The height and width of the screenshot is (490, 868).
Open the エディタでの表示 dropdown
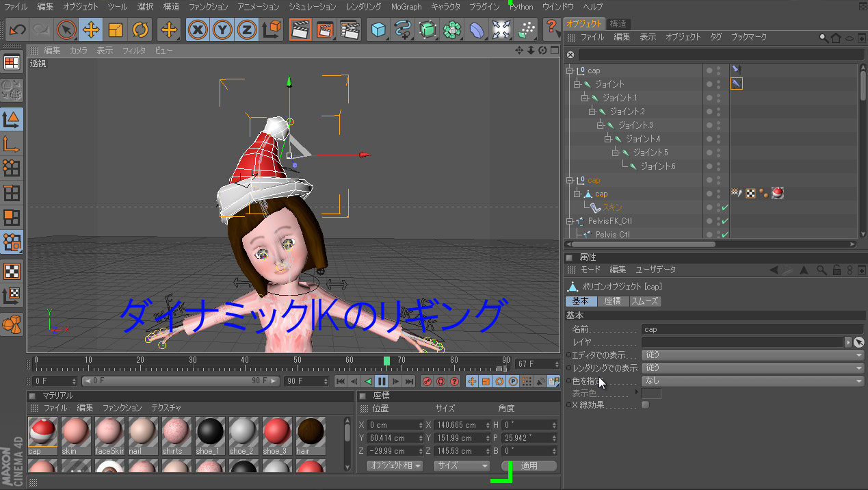tap(752, 355)
